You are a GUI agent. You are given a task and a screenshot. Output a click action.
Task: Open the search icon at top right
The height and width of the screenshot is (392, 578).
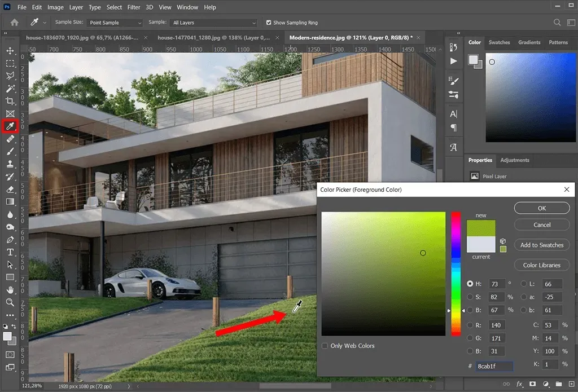point(557,23)
